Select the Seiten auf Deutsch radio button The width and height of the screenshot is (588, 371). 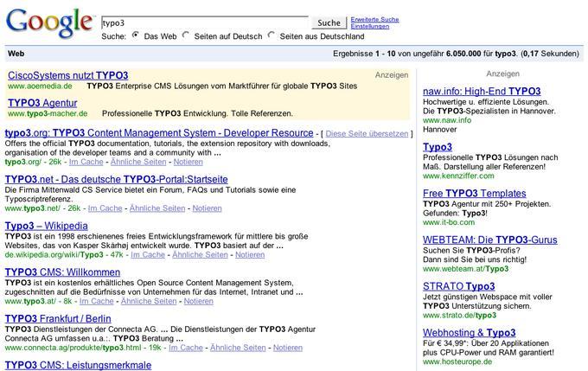186,35
